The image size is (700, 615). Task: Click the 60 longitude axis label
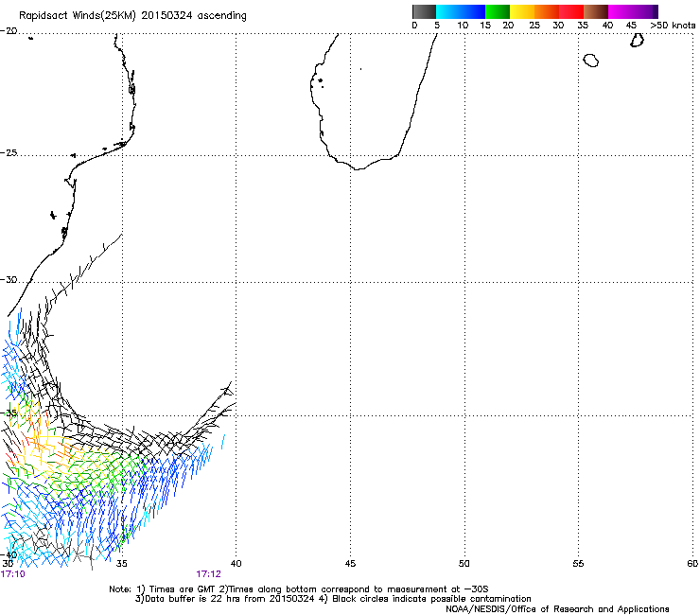692,564
